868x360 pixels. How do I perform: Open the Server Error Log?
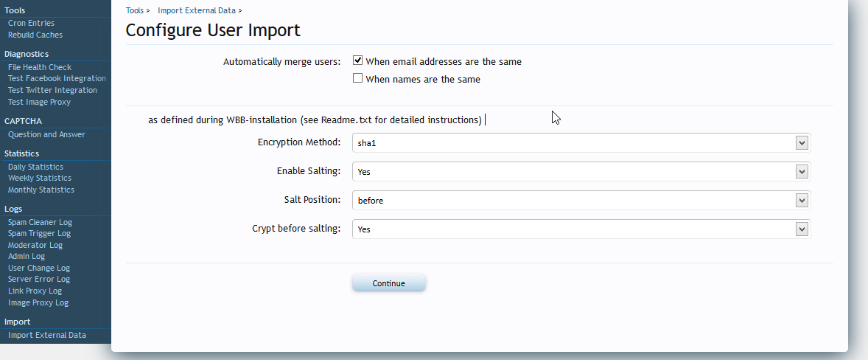point(39,279)
